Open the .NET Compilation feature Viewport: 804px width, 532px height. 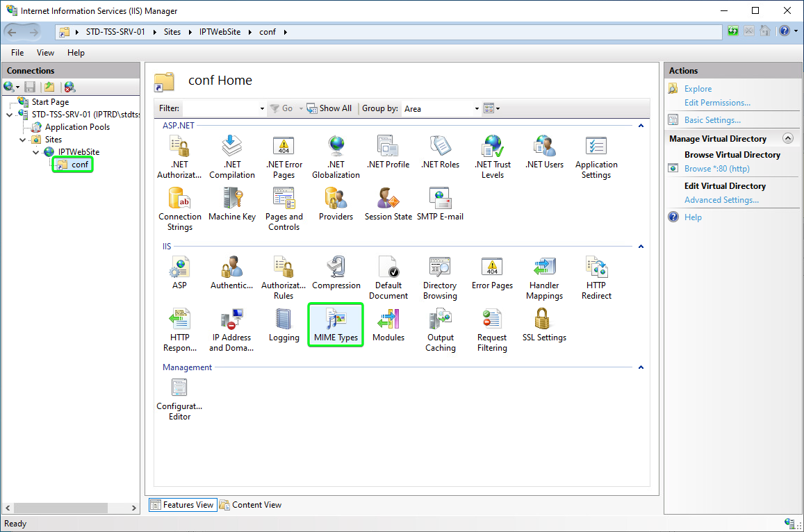click(x=232, y=158)
